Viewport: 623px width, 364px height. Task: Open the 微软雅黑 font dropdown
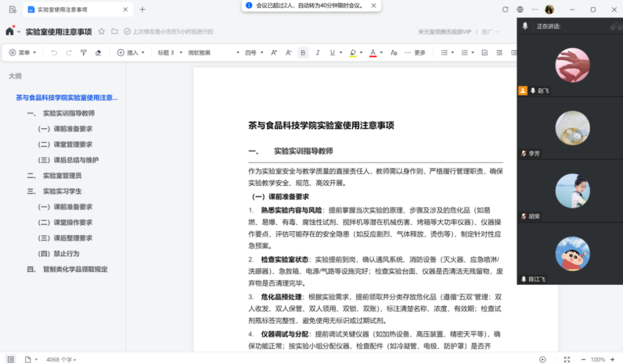214,52
